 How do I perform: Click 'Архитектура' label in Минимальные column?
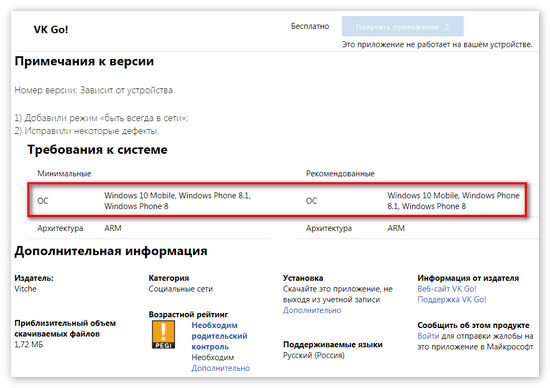click(x=60, y=228)
